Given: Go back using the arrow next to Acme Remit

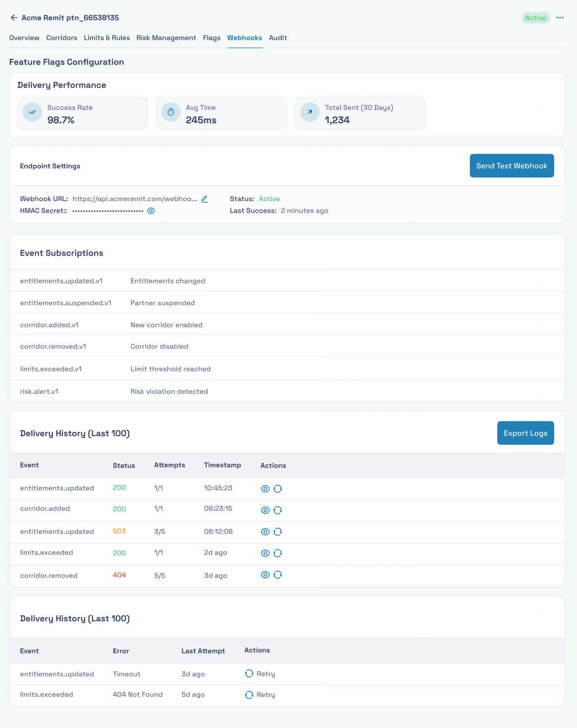Looking at the screenshot, I should click(x=14, y=18).
